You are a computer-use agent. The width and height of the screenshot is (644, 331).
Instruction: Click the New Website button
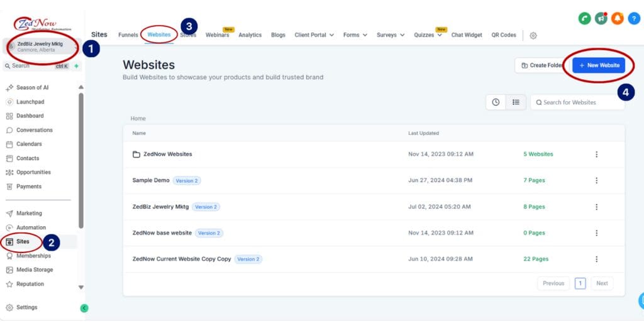[x=599, y=65]
